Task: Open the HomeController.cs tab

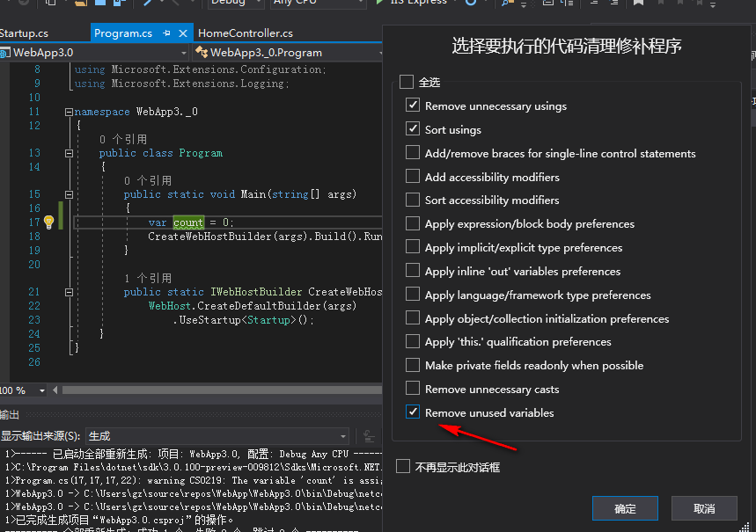Action: 246,33
